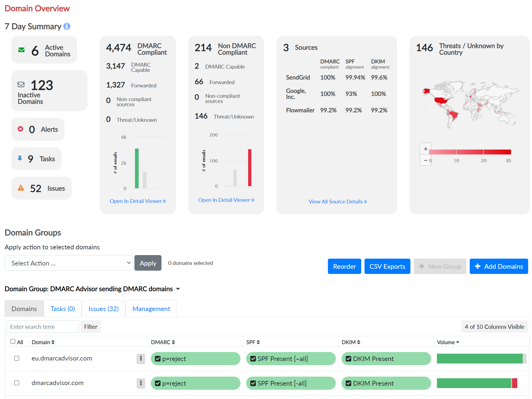Viewport: 532px width, 399px height.
Task: Select the eu.dmarcadvisor.com row checkbox
Action: [17, 358]
